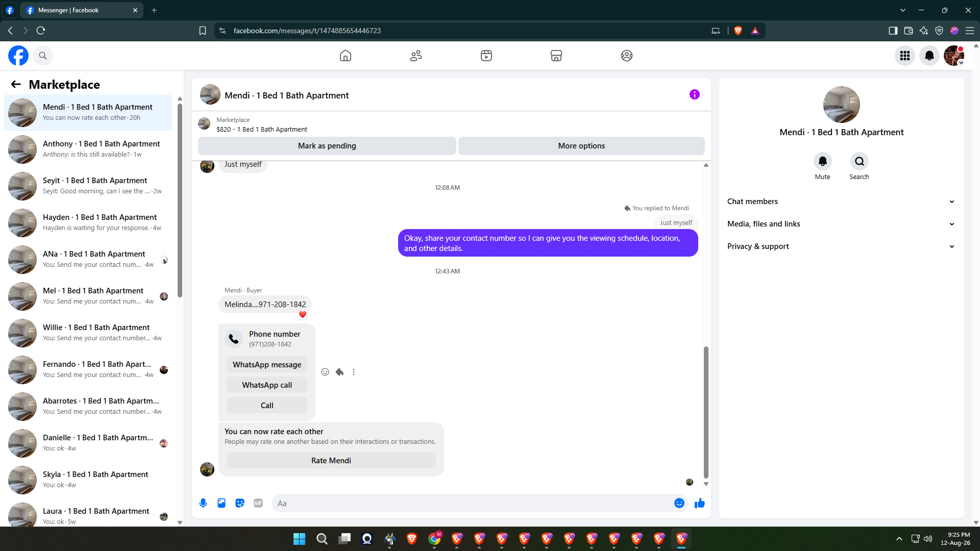The image size is (980, 551).
Task: Click Mark as pending button
Action: pyautogui.click(x=327, y=146)
